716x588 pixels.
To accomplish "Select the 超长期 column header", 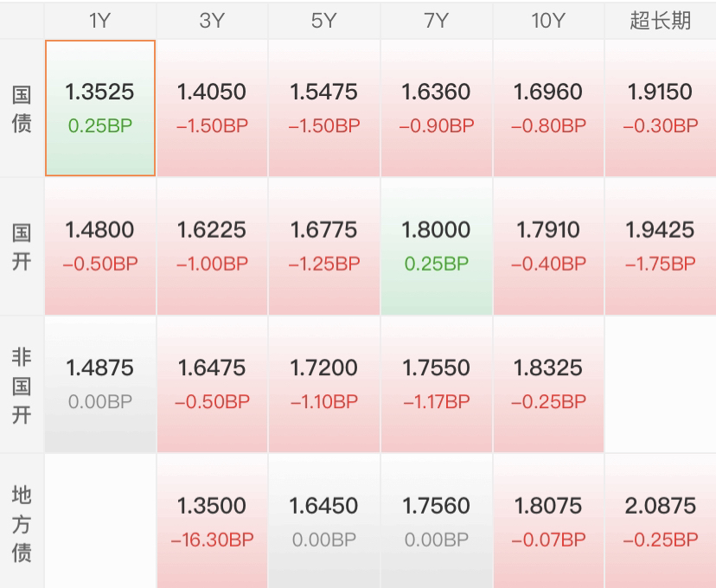I will (x=661, y=21).
